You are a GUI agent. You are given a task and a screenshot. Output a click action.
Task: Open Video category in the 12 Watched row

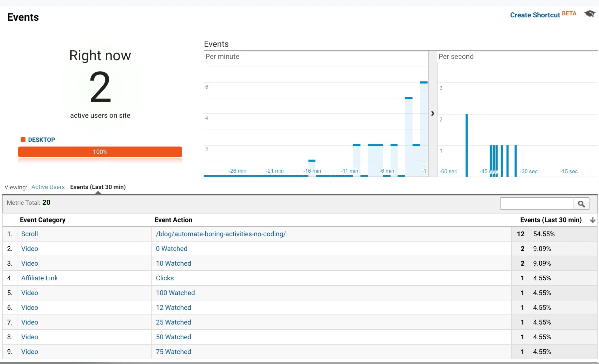(29, 307)
